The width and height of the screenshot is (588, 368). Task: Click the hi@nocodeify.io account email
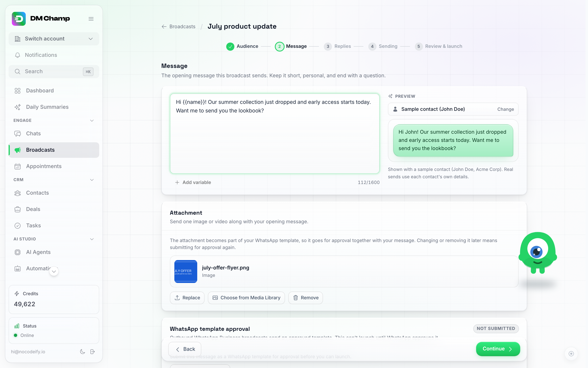[x=28, y=352]
